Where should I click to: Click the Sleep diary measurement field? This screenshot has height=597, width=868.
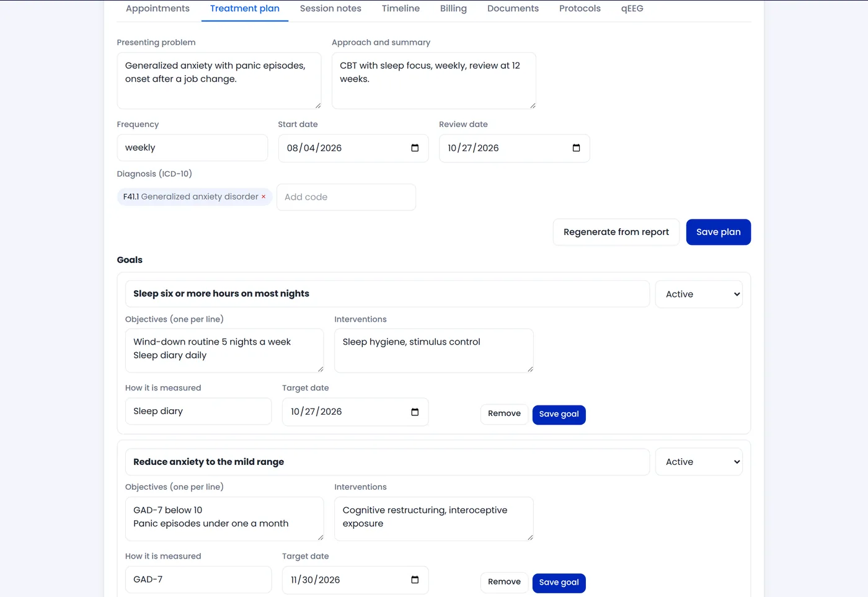click(198, 412)
